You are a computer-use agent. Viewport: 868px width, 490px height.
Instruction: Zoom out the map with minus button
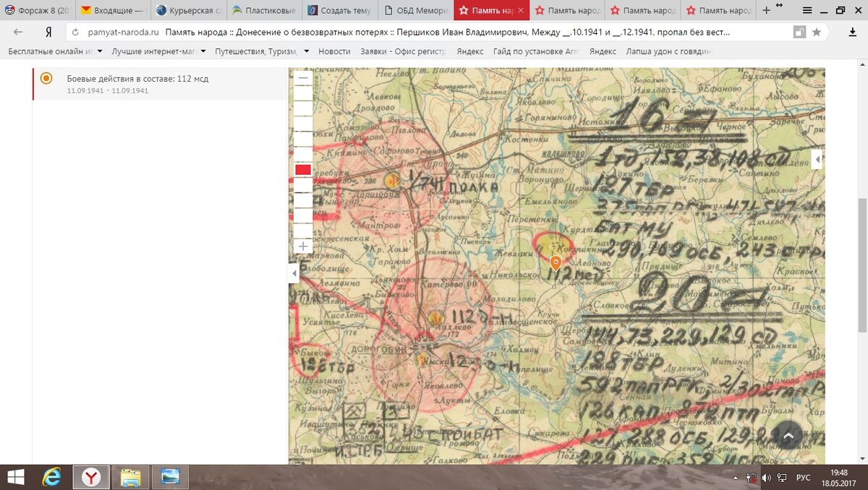coord(303,78)
